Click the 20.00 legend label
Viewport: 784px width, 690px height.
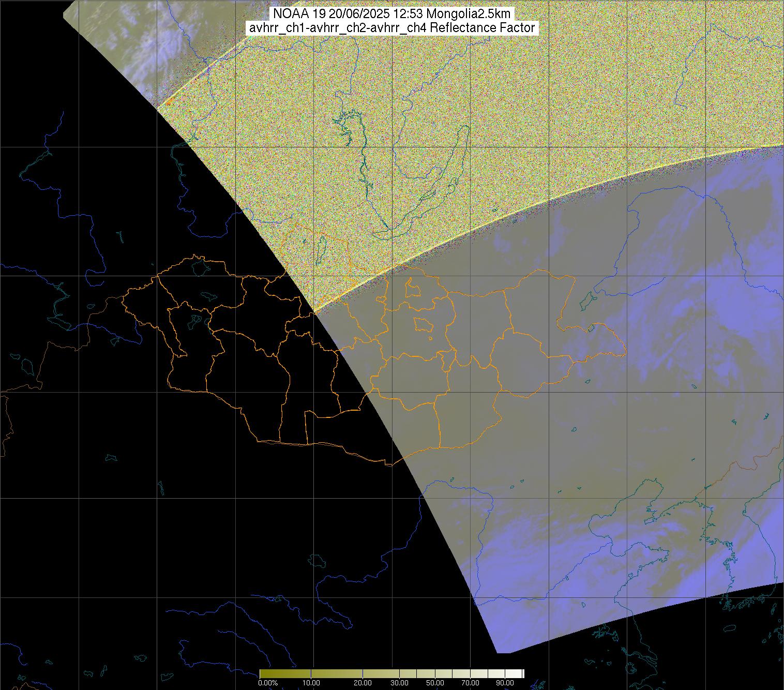[x=363, y=683]
